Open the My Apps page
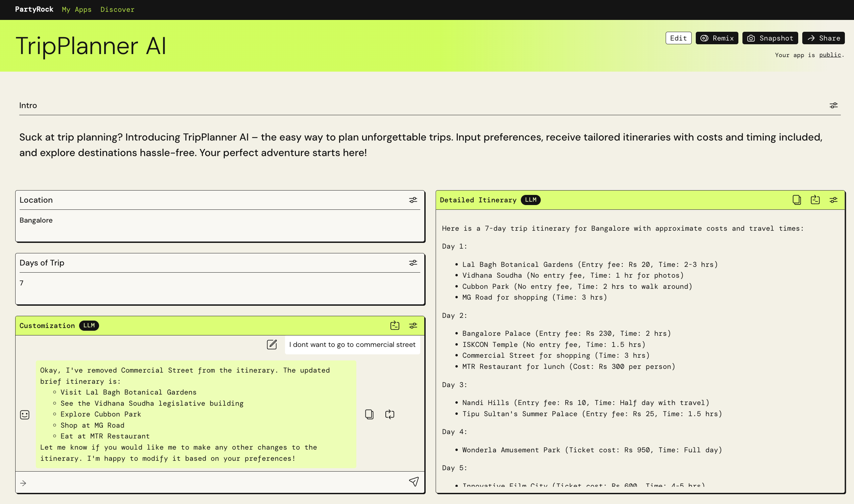The image size is (854, 504). click(x=76, y=9)
